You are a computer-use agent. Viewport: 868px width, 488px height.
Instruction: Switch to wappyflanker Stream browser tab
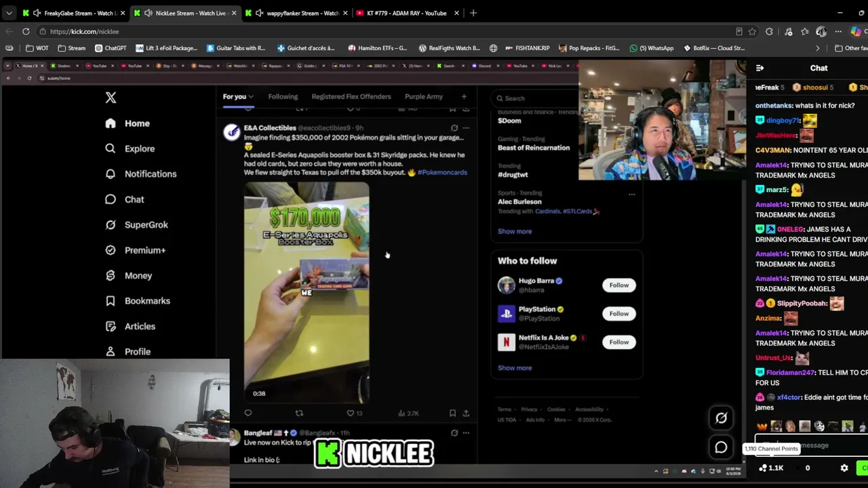(296, 13)
